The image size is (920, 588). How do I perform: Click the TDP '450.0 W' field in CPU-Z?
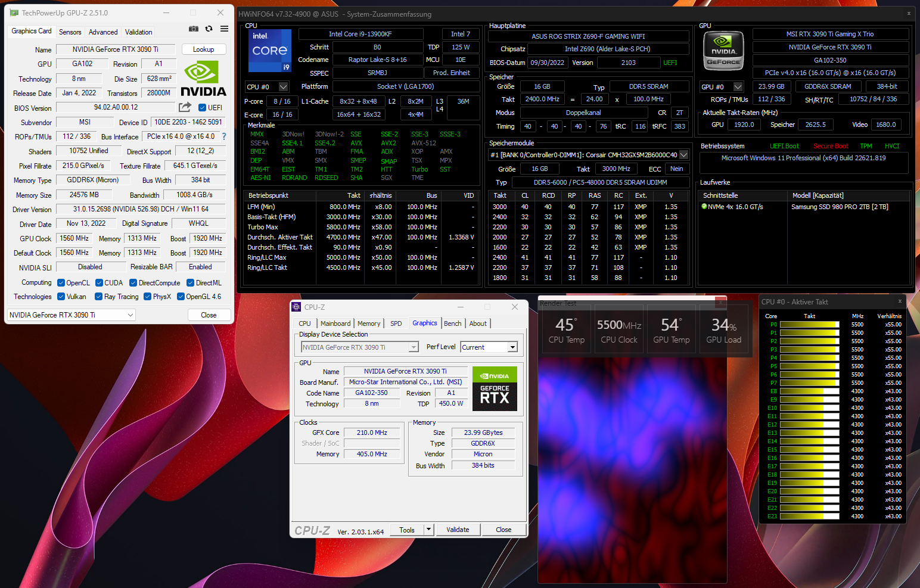(x=451, y=403)
